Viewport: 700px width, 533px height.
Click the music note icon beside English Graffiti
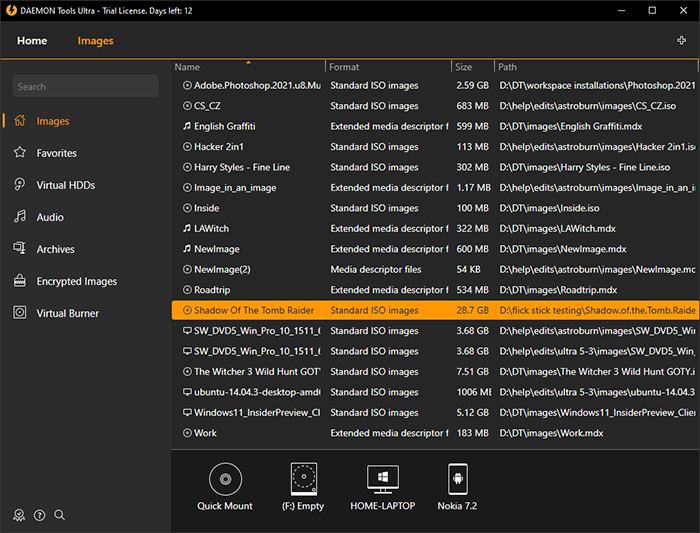click(x=187, y=126)
